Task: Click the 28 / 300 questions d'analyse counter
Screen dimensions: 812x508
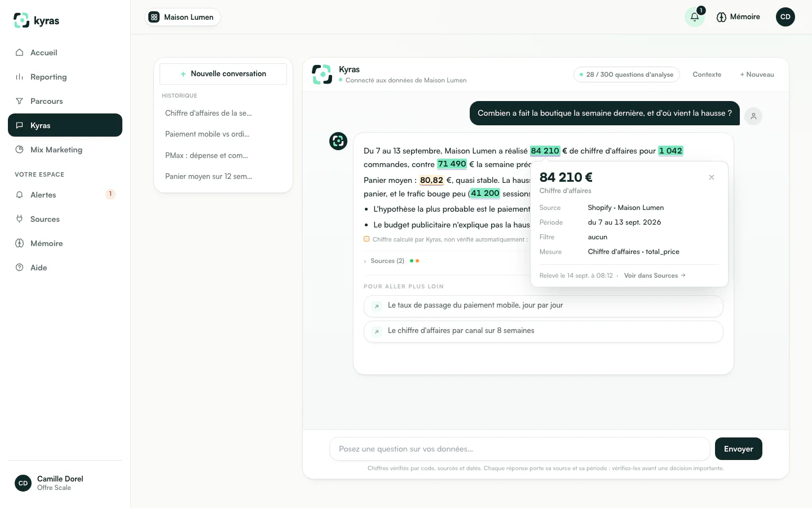Action: 626,75
